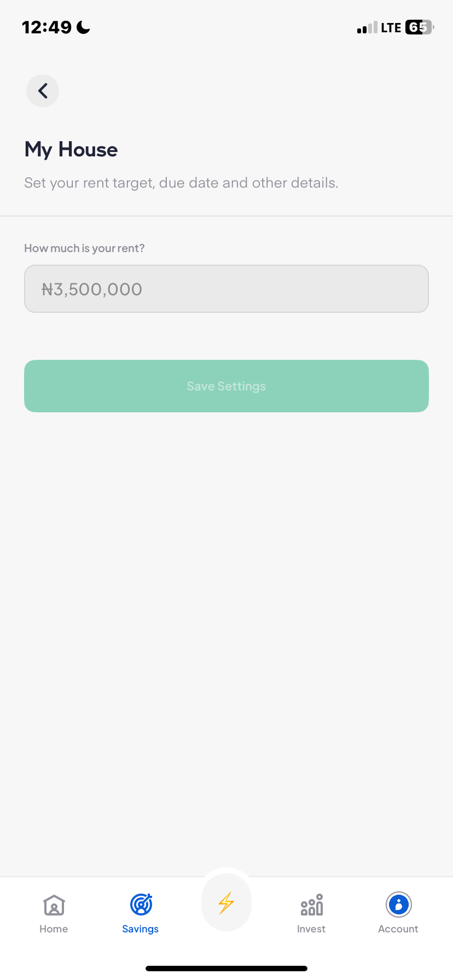Tap the cellular signal bars
The height and width of the screenshot is (980, 453).
[x=367, y=28]
